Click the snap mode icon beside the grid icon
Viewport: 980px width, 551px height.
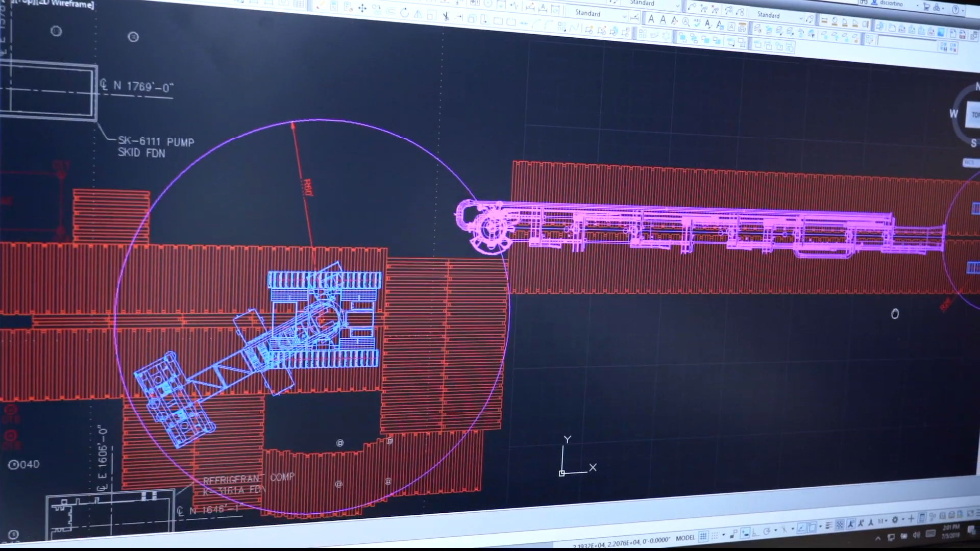point(715,536)
